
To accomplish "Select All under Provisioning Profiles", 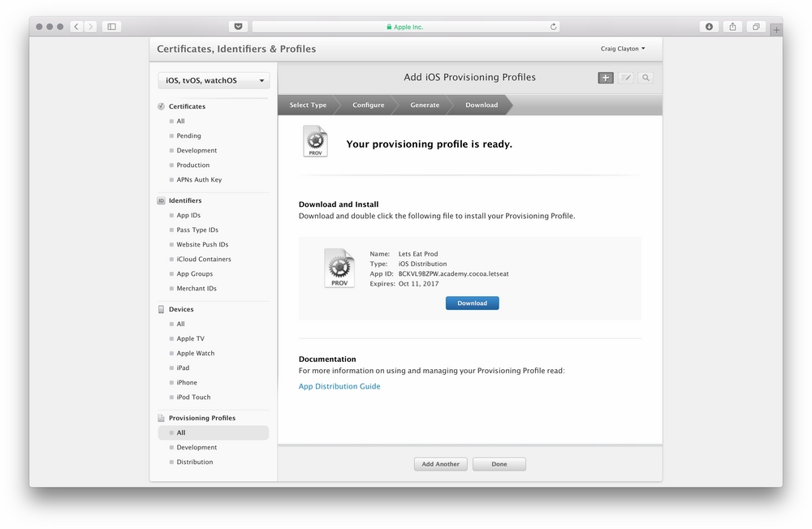I will point(214,432).
